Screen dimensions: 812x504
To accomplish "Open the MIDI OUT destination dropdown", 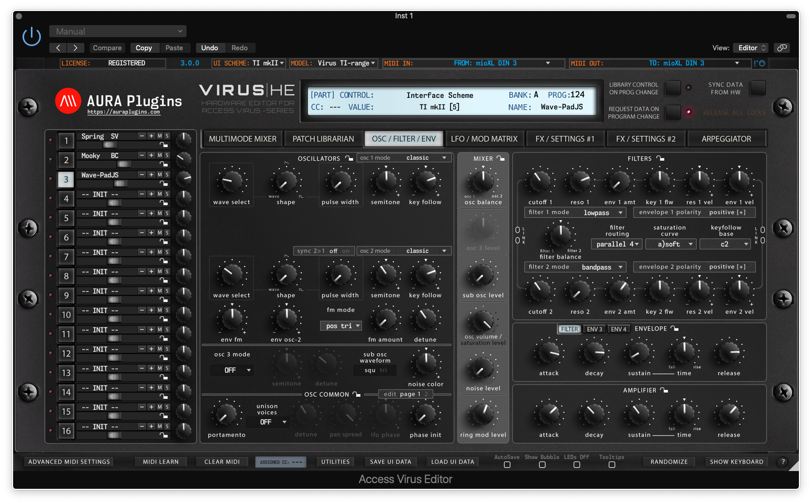I will point(660,63).
